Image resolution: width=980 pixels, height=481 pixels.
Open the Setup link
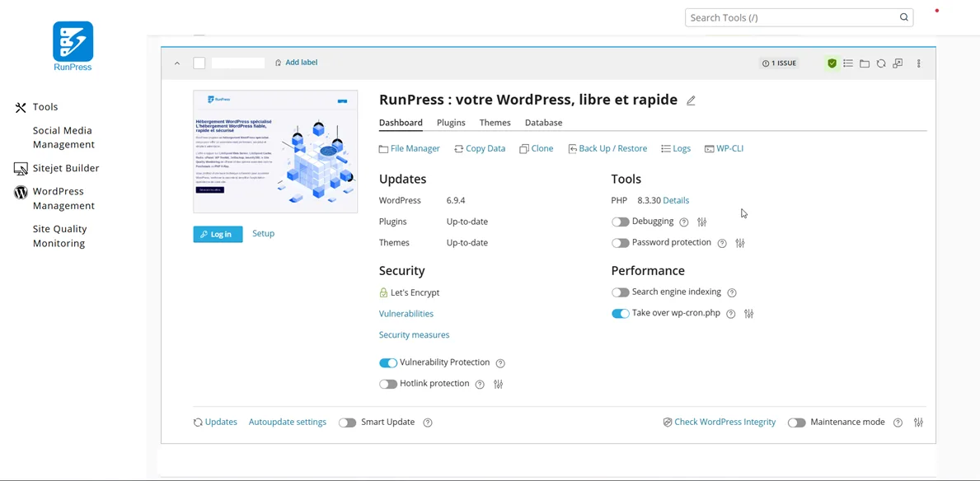tap(263, 234)
